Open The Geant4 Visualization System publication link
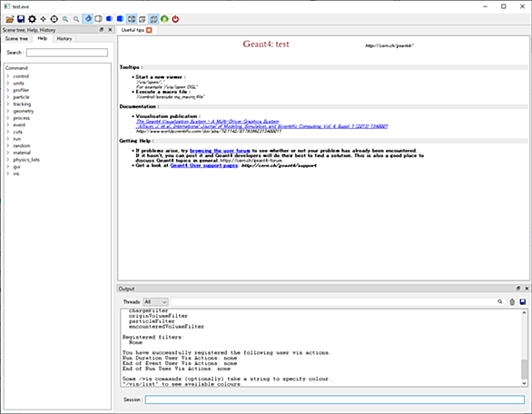The image size is (532, 414). (207, 121)
